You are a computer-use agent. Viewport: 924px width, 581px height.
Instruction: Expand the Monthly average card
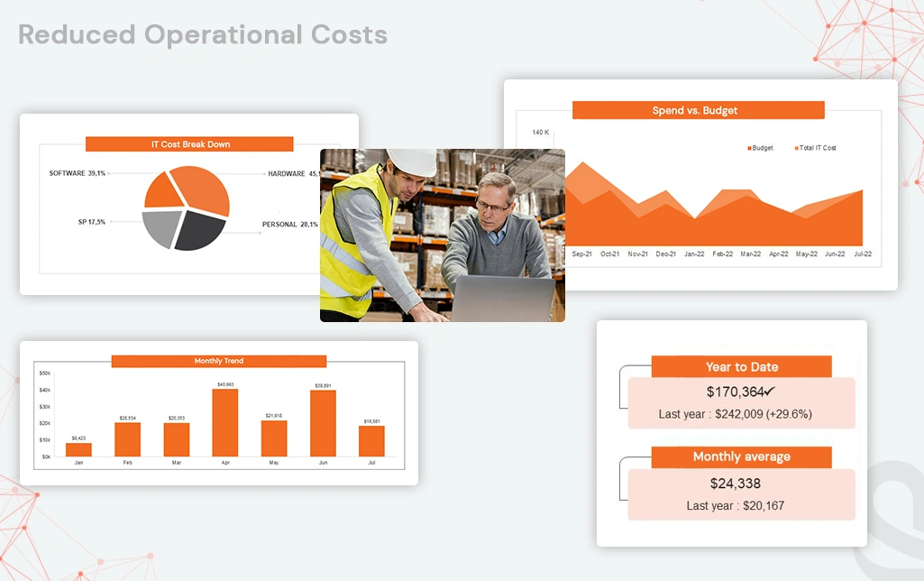740,456
